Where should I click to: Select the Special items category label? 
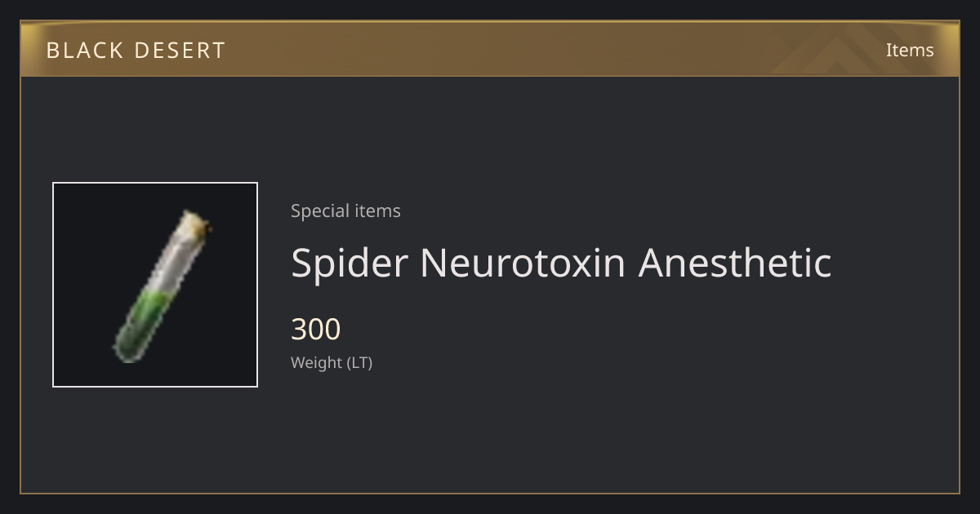[345, 210]
